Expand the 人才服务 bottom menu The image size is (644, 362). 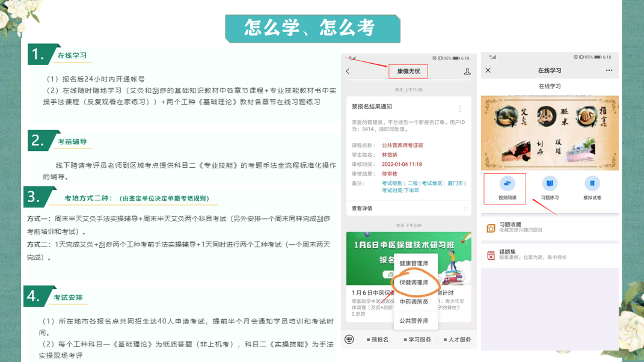tap(457, 340)
